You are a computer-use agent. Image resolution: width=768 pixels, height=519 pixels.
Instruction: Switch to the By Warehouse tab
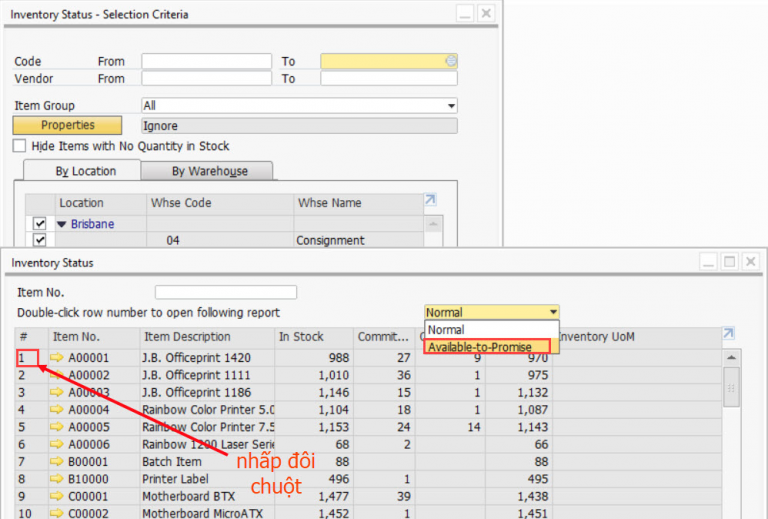207,171
